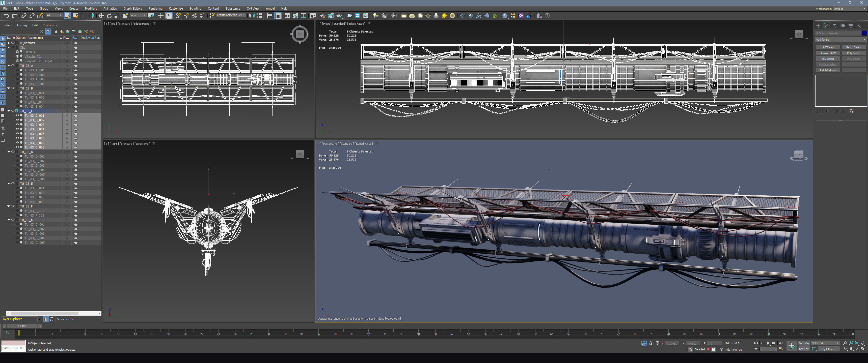The height and width of the screenshot is (363, 868).
Task: Click the Unwrap UVW modifier button
Action: point(828,53)
